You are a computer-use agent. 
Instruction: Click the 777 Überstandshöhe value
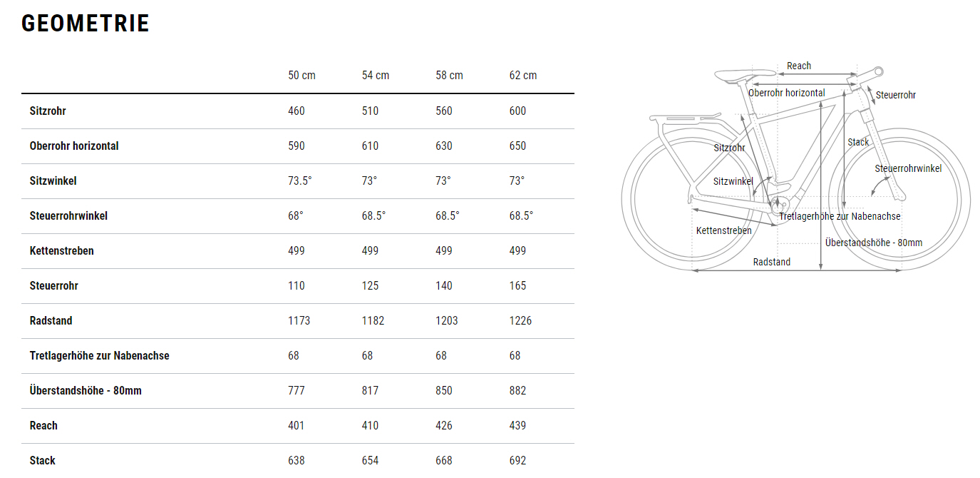click(x=296, y=391)
